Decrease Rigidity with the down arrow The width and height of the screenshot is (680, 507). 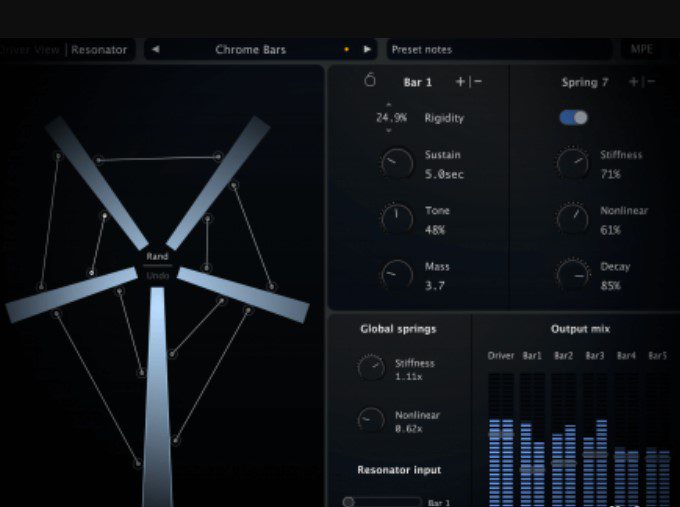389,130
